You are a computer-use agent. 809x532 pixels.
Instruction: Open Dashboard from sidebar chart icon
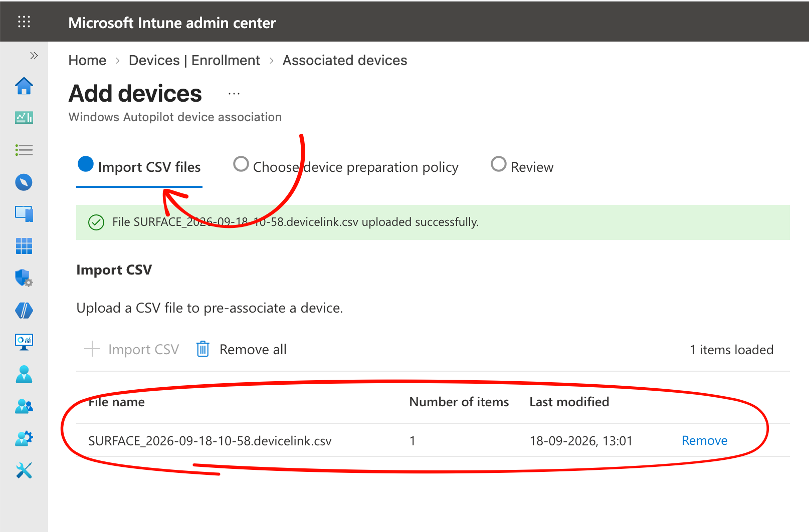click(x=24, y=118)
